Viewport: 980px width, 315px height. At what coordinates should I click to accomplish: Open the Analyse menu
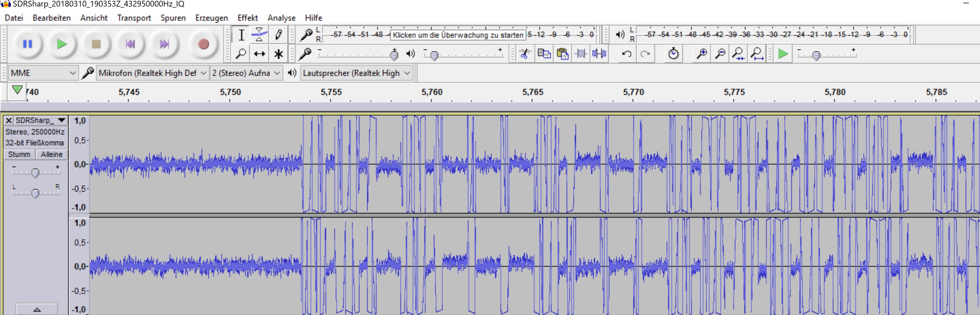(x=282, y=18)
